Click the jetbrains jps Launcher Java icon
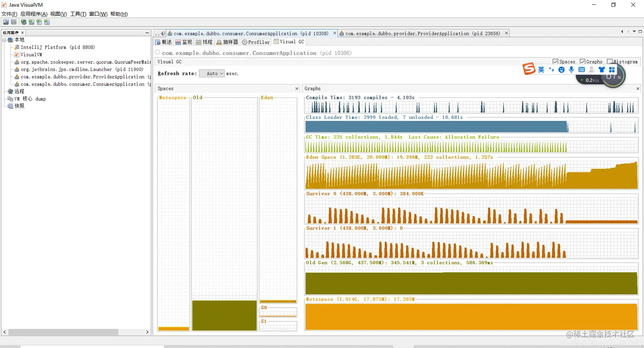Viewport: 644px width, 348px height. point(17,69)
